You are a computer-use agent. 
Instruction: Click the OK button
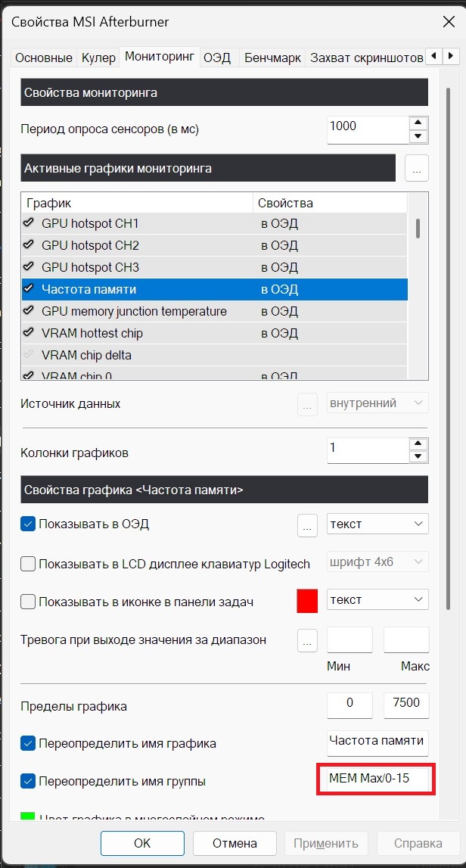coord(142,843)
